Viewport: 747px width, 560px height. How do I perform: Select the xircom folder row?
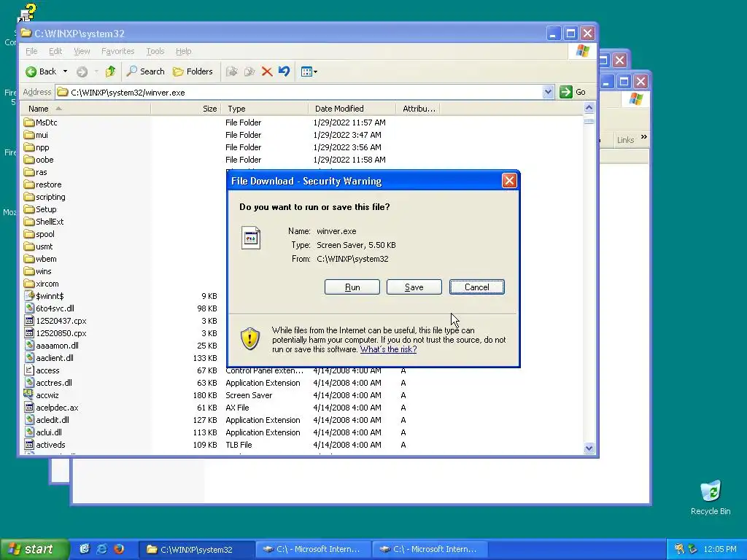pyautogui.click(x=42, y=284)
